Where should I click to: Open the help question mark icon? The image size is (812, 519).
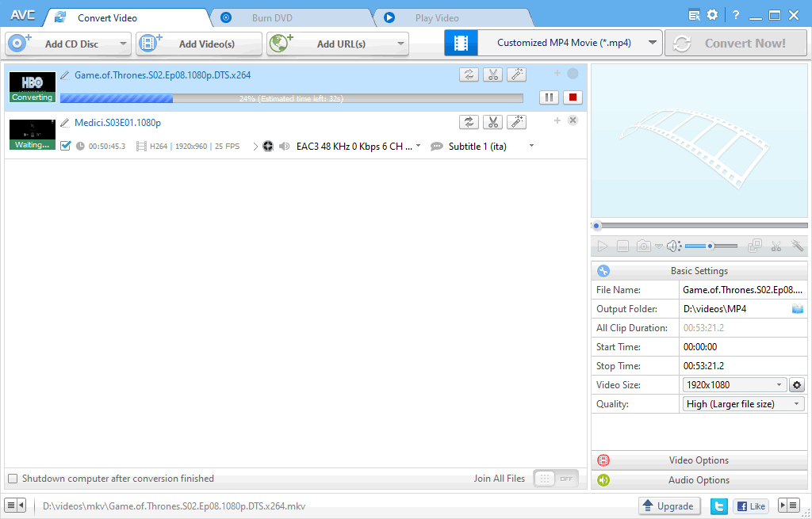tap(736, 15)
